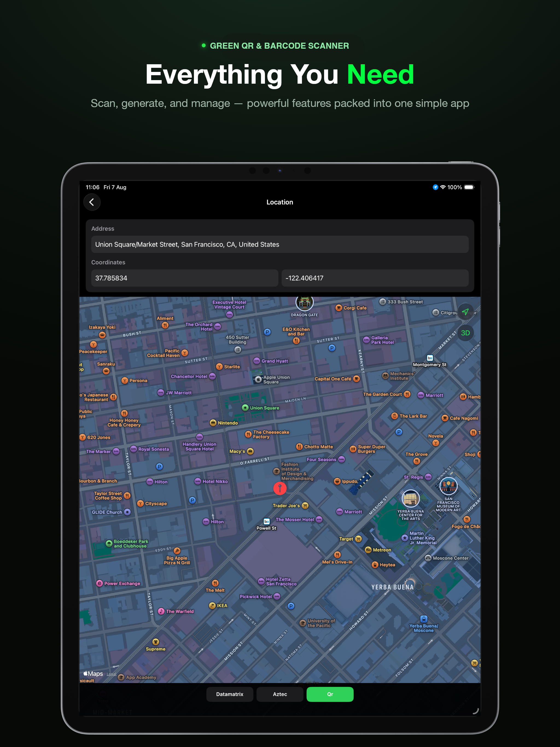Edit the Address text field

pyautogui.click(x=280, y=244)
